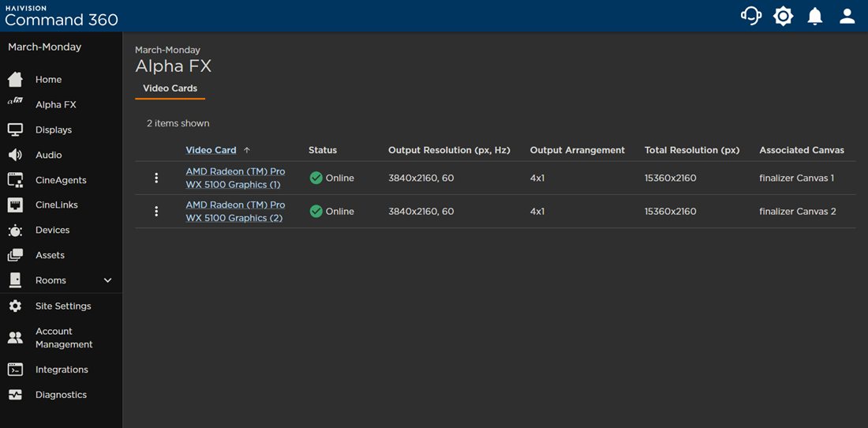The width and height of the screenshot is (868, 428).
Task: Open CineAgents page
Action: (x=61, y=180)
